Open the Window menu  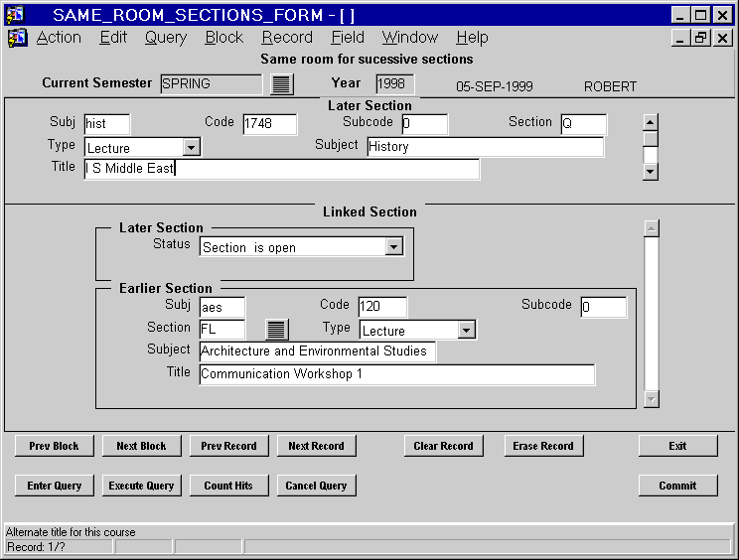click(410, 37)
